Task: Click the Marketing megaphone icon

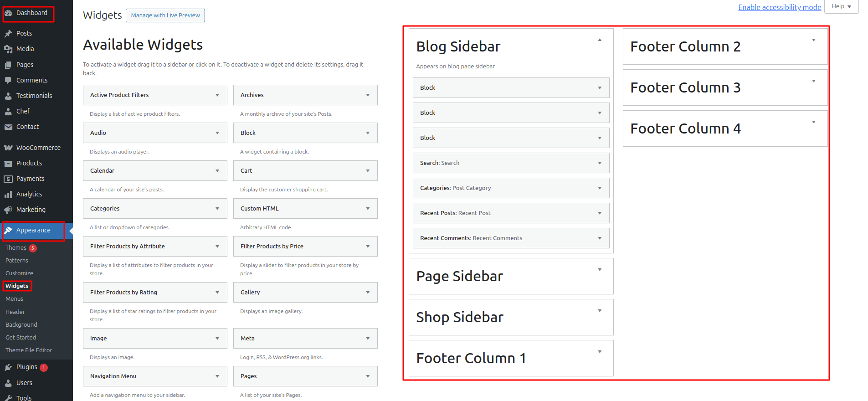Action: pyautogui.click(x=8, y=210)
